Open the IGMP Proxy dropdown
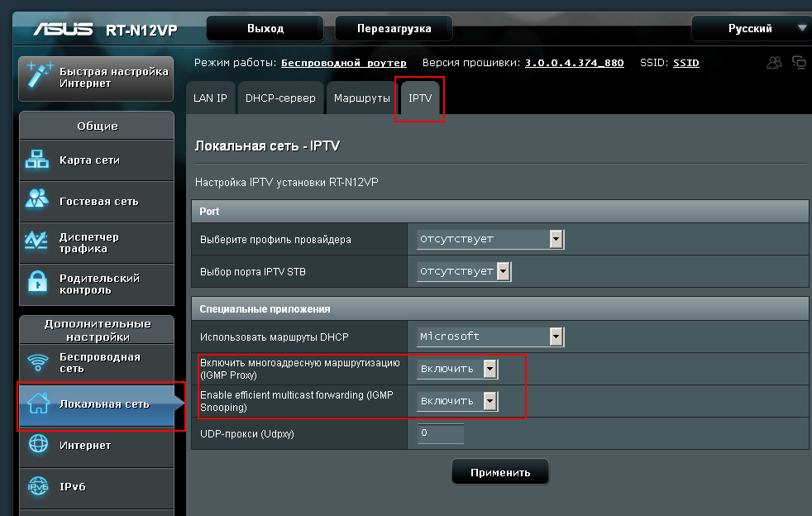The height and width of the screenshot is (516, 812). pos(458,369)
